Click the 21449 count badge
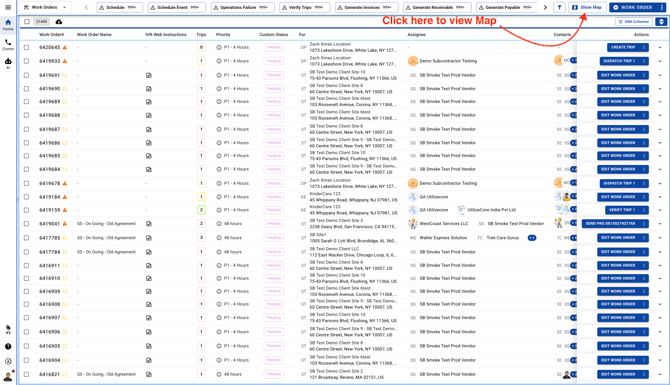 coord(41,22)
